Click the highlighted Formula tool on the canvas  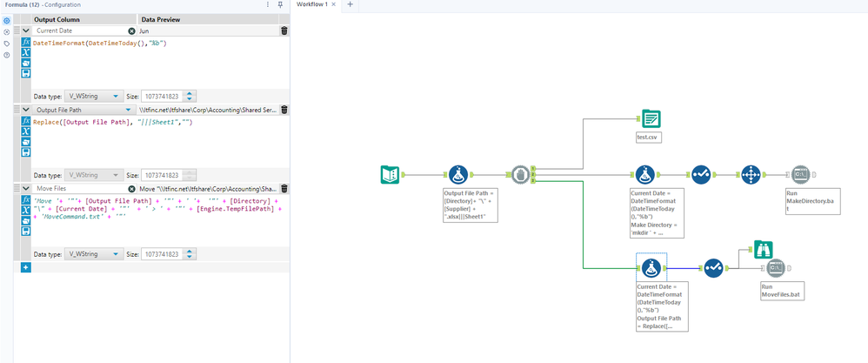click(651, 268)
